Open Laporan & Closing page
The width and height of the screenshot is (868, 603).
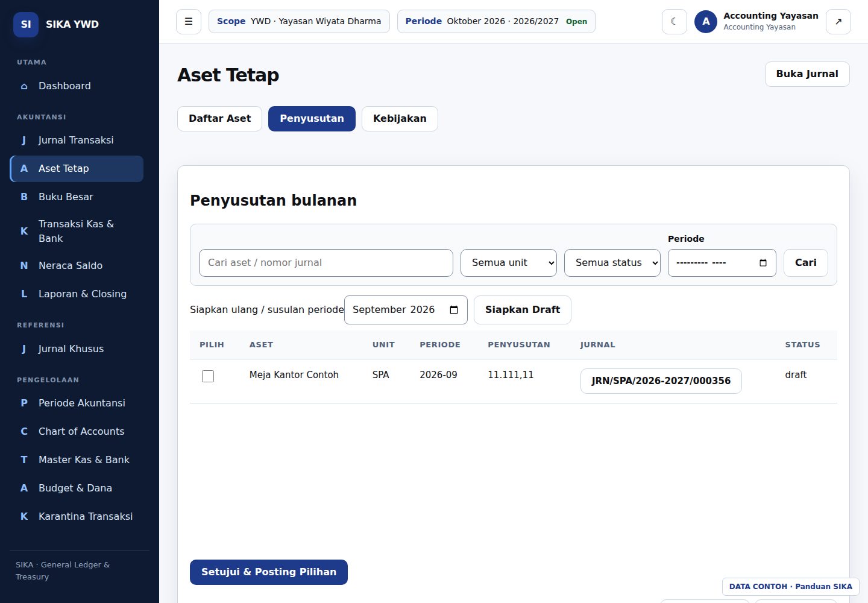pyautogui.click(x=77, y=294)
